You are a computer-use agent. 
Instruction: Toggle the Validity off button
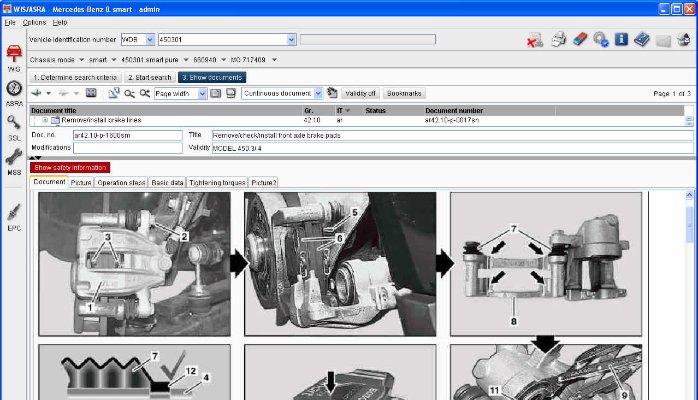[360, 93]
